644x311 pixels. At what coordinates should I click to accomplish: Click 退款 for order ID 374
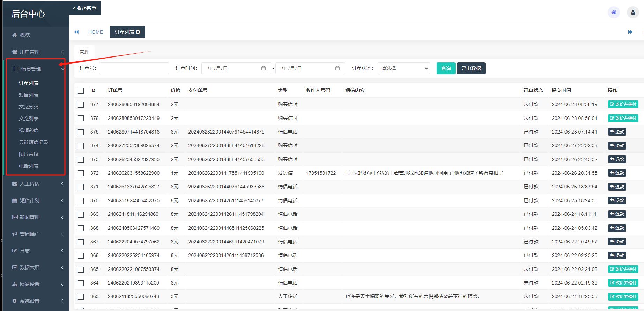pyautogui.click(x=617, y=146)
